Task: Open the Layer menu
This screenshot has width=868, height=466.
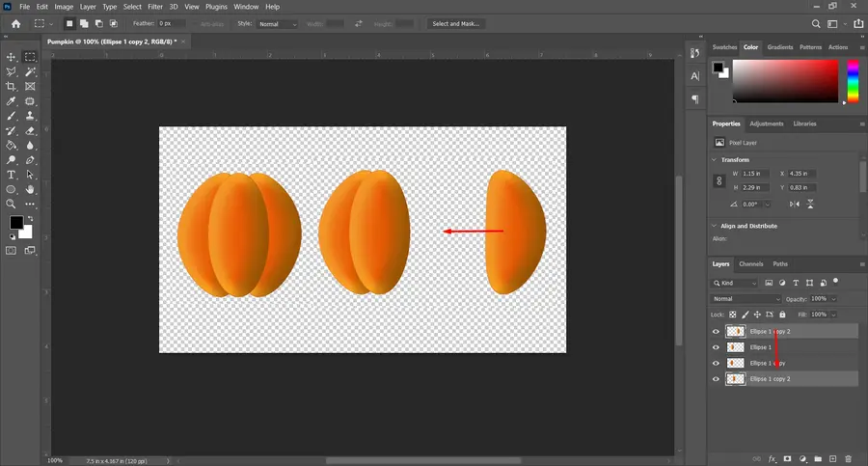Action: 88,7
